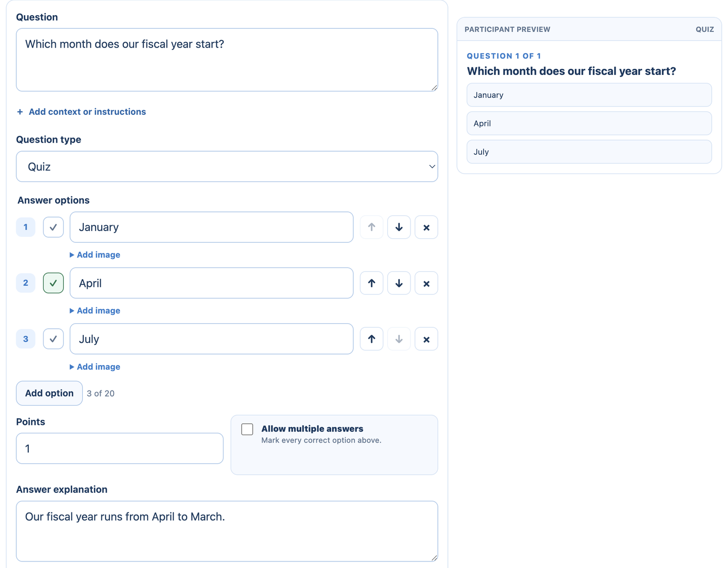Move the January option down
Image resolution: width=728 pixels, height=568 pixels.
399,227
